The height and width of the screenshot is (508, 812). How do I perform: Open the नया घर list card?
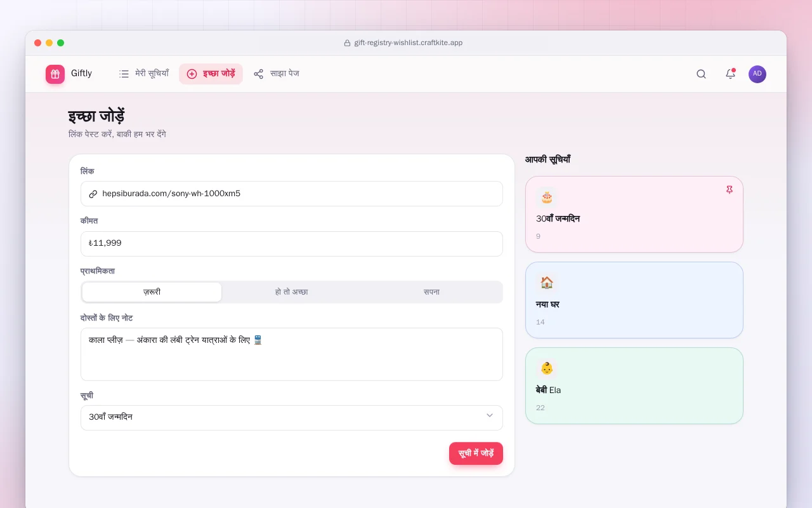pos(634,300)
